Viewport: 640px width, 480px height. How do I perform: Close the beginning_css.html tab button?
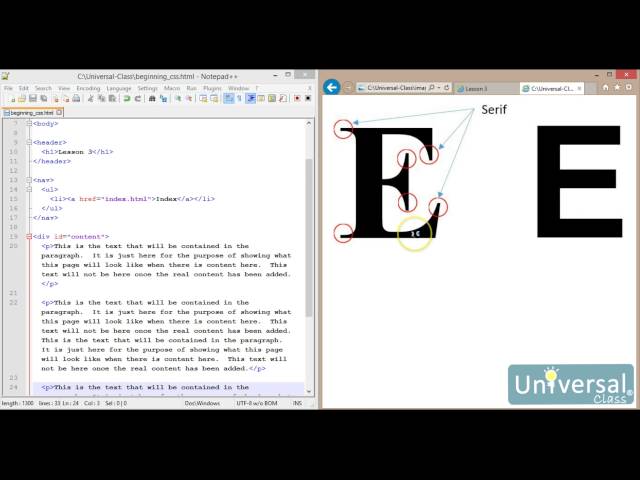click(x=59, y=112)
